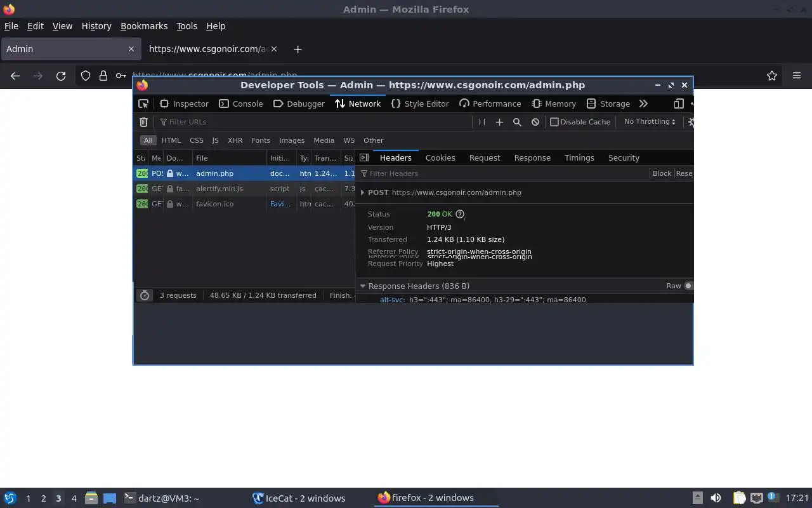This screenshot has width=812, height=508.
Task: Open the status code help icon
Action: (460, 214)
